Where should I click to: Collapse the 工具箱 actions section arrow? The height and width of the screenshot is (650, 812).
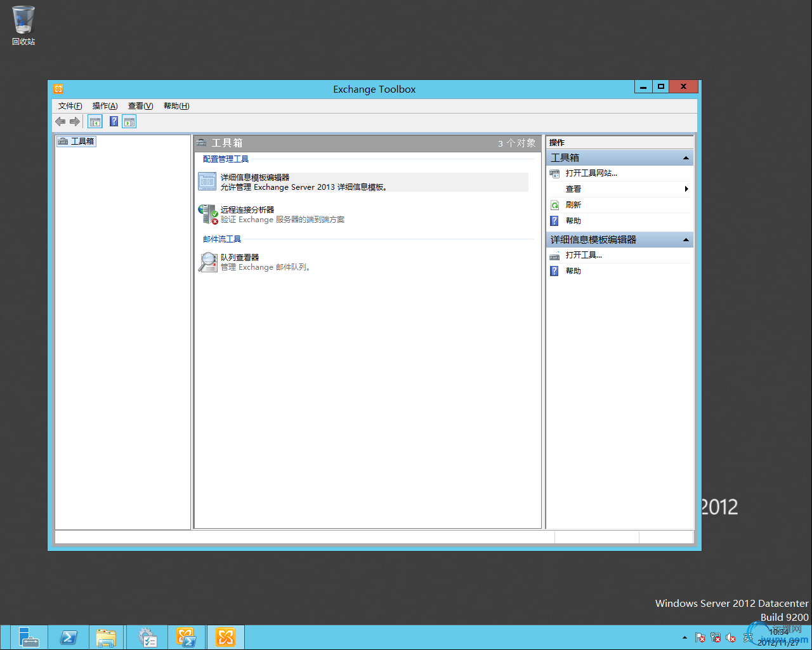tap(686, 158)
